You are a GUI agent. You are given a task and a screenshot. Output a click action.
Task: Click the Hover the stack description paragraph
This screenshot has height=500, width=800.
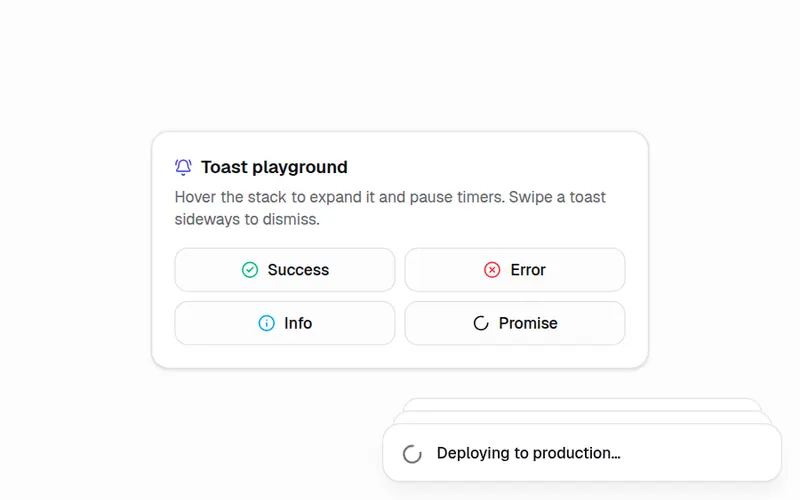point(390,208)
